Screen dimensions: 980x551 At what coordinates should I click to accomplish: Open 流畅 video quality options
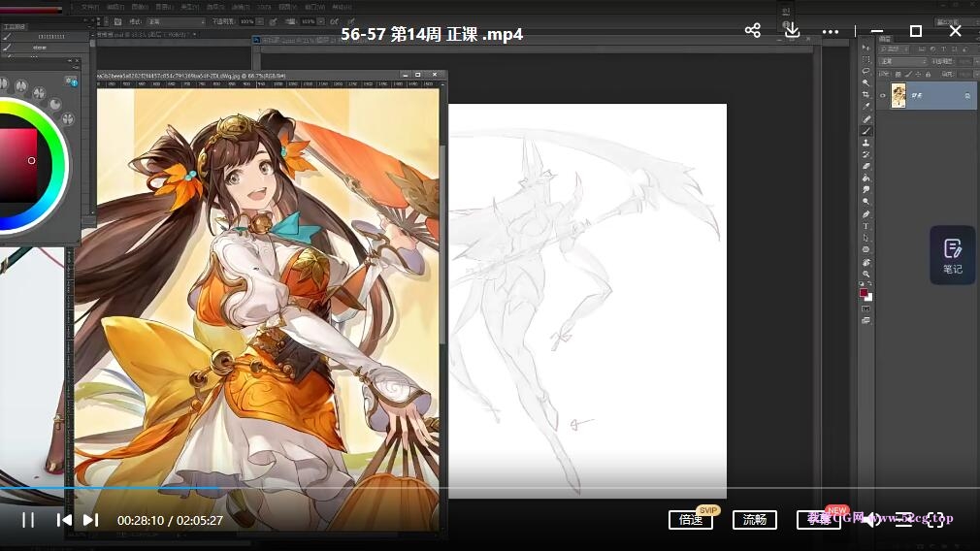tap(754, 519)
